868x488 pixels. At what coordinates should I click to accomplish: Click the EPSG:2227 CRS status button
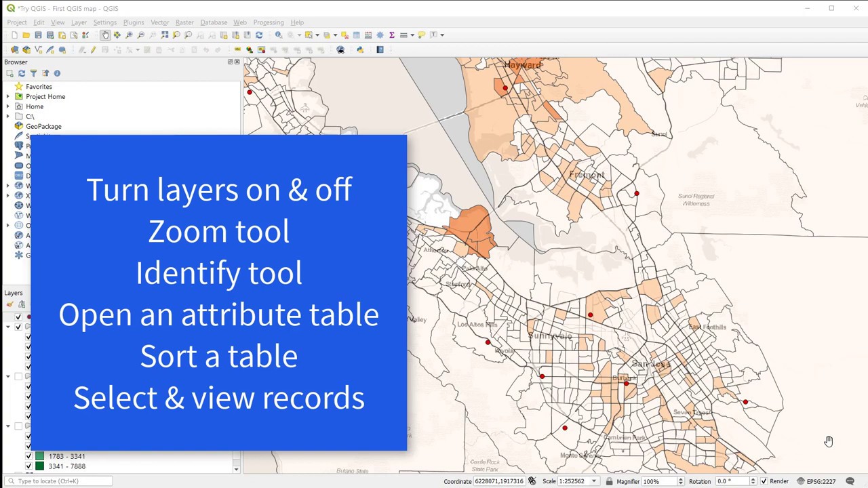pos(816,481)
